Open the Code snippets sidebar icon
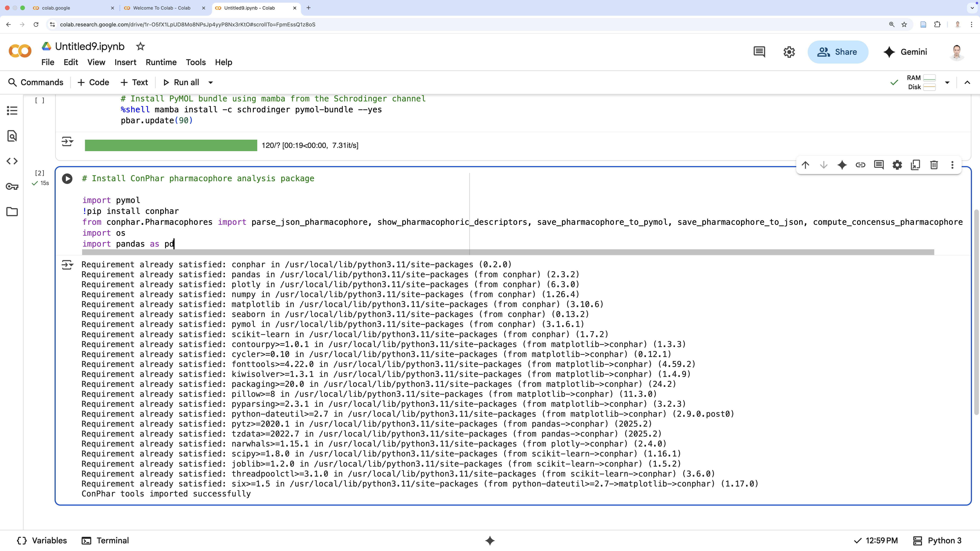 [12, 161]
